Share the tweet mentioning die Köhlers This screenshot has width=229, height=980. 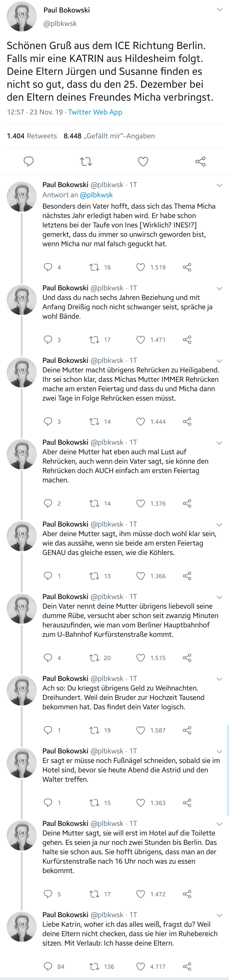(187, 576)
